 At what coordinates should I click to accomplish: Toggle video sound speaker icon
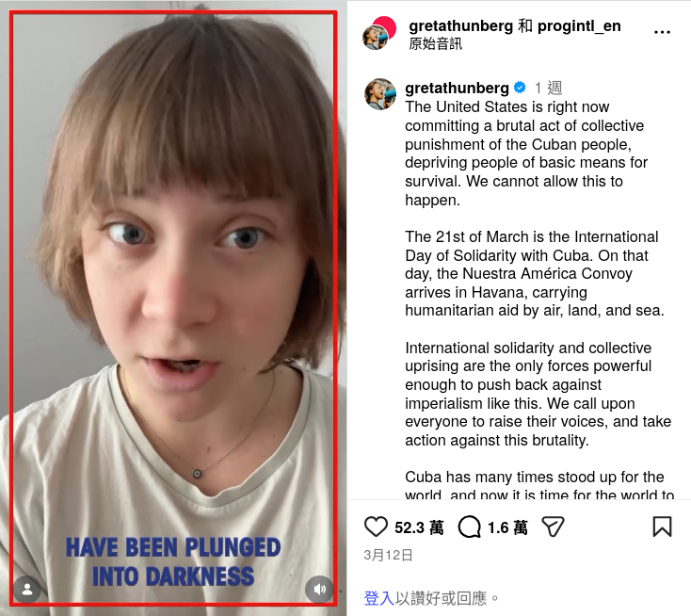[x=319, y=589]
